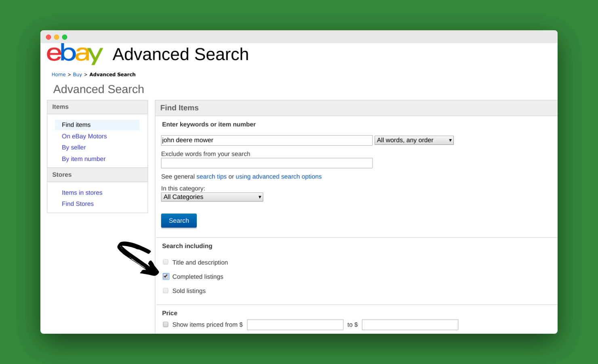The height and width of the screenshot is (364, 598).
Task: Click the Advanced Search breadcrumb text
Action: (x=112, y=75)
